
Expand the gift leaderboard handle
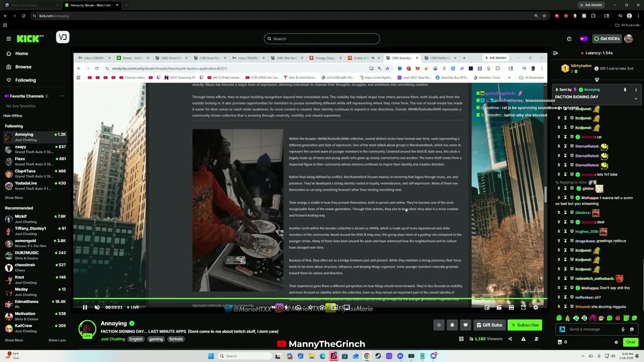tap(597, 80)
